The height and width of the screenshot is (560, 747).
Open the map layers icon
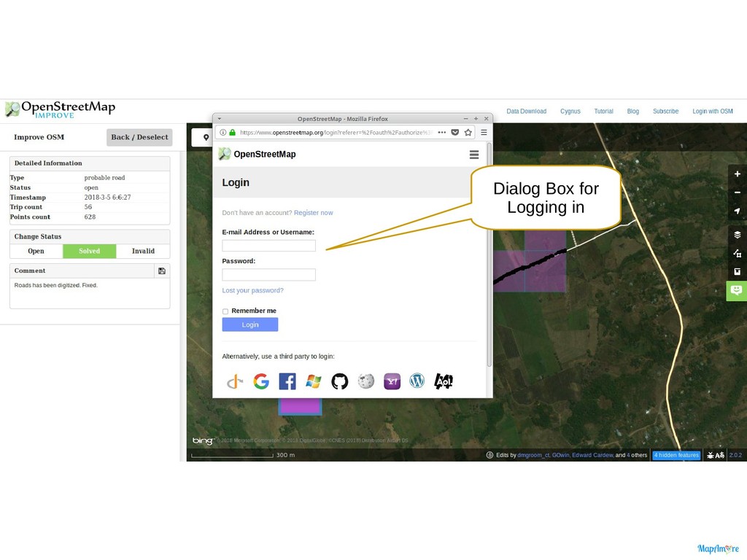coord(737,235)
